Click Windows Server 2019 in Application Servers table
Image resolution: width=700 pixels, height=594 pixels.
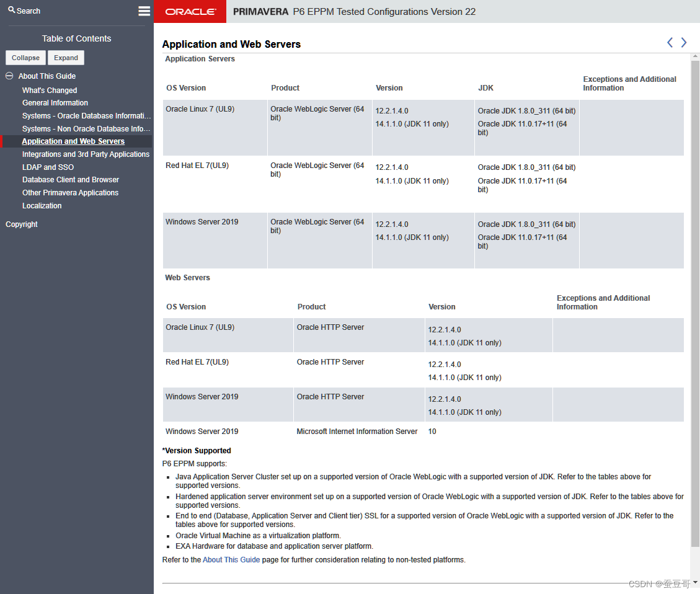pyautogui.click(x=202, y=222)
